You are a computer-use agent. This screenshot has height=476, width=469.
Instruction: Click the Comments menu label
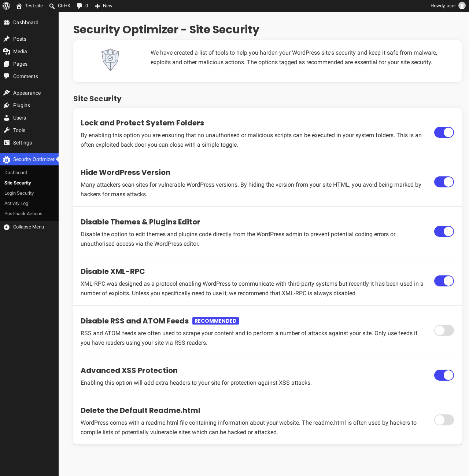26,76
